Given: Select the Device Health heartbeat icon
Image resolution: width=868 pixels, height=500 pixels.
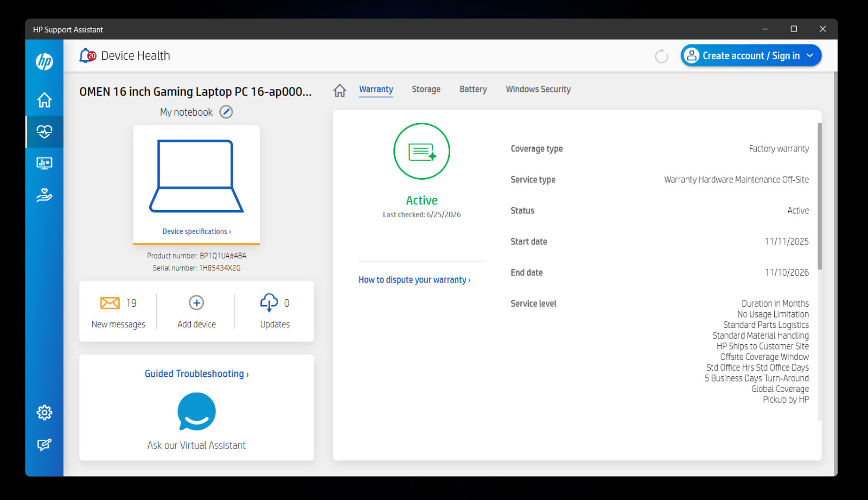Looking at the screenshot, I should (x=44, y=131).
